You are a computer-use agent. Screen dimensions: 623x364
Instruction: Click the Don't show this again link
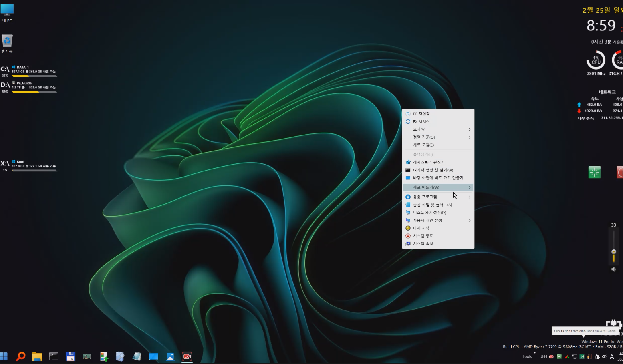(x=601, y=331)
